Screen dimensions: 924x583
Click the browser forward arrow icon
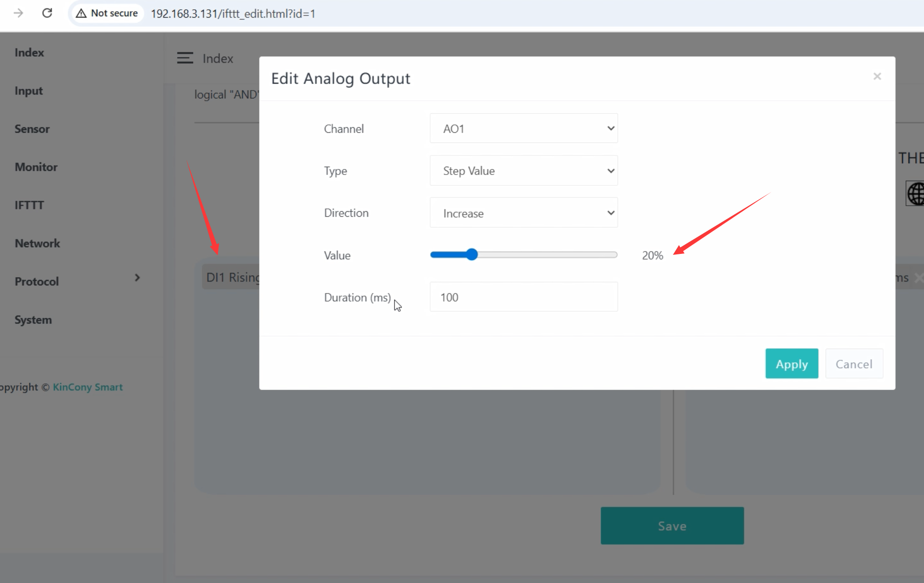(19, 13)
